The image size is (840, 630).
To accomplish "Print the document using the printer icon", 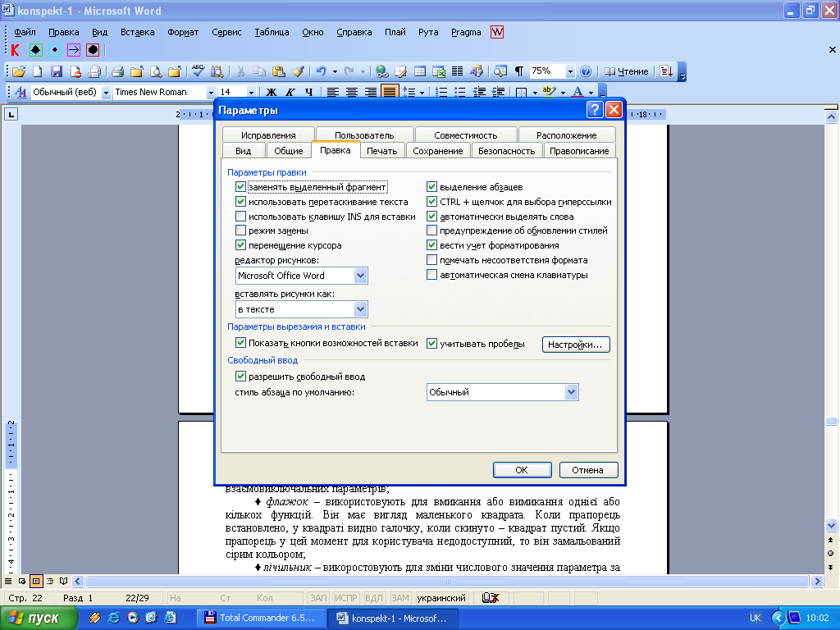I will tap(117, 71).
